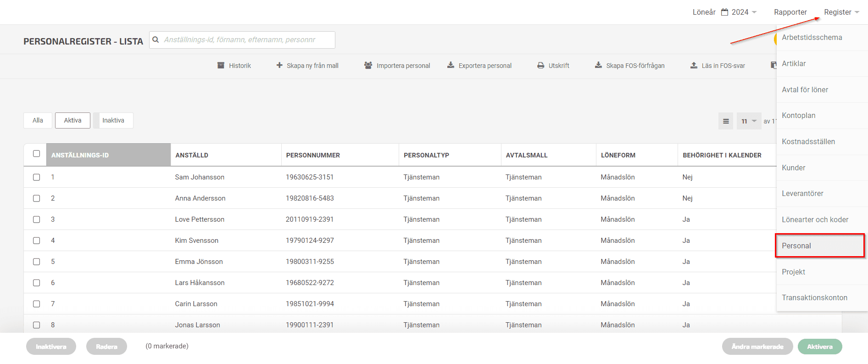Toggle the select-all checkbox in table header
Viewport: 868px width, 364px height.
point(37,154)
